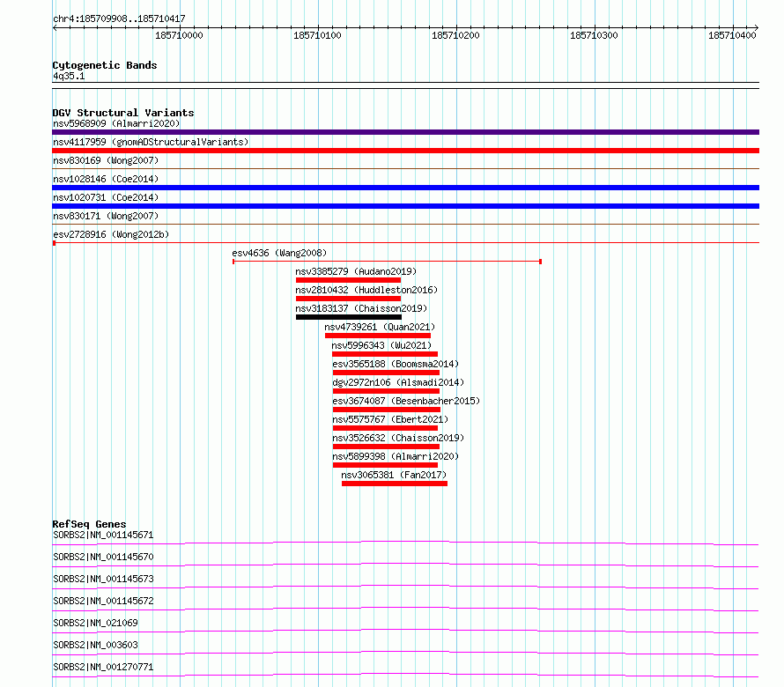
Task: Click the 185710100 ruler position label
Action: (317, 35)
